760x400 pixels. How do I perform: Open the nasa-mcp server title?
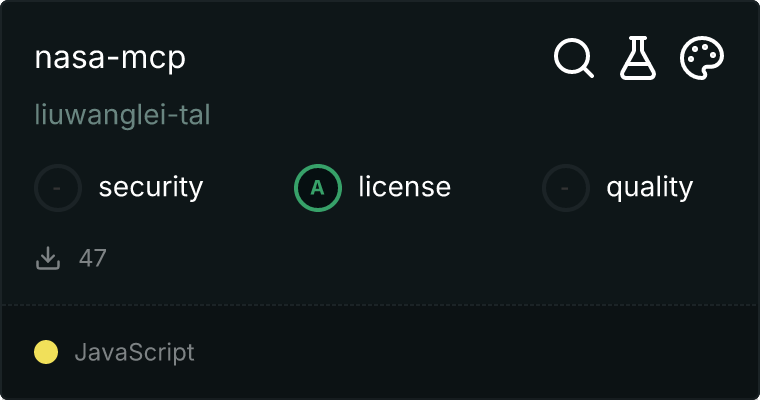(110, 58)
